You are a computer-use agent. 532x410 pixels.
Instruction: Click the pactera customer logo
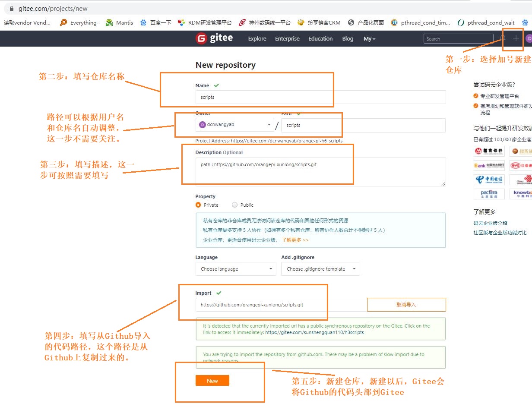[489, 194]
